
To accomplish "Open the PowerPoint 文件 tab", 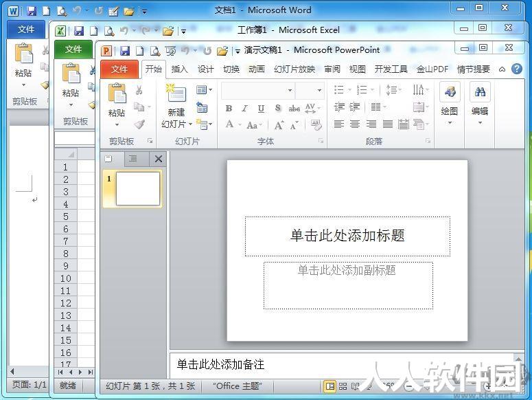I will click(x=119, y=69).
